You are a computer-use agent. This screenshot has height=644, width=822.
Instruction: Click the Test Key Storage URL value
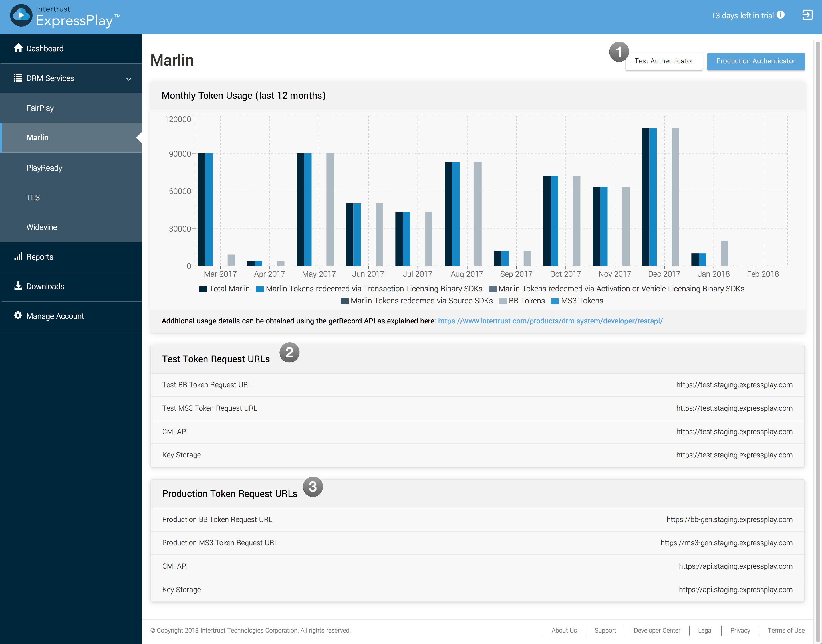point(734,455)
